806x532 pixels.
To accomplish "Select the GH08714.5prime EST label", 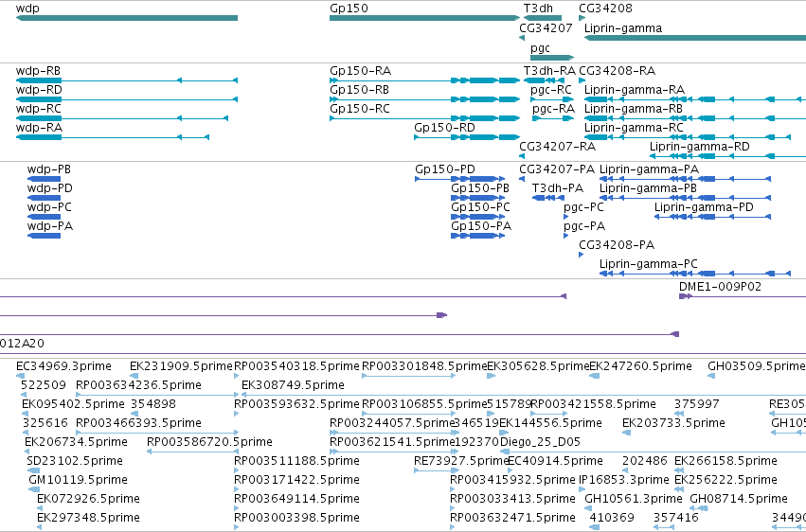I will click(739, 500).
